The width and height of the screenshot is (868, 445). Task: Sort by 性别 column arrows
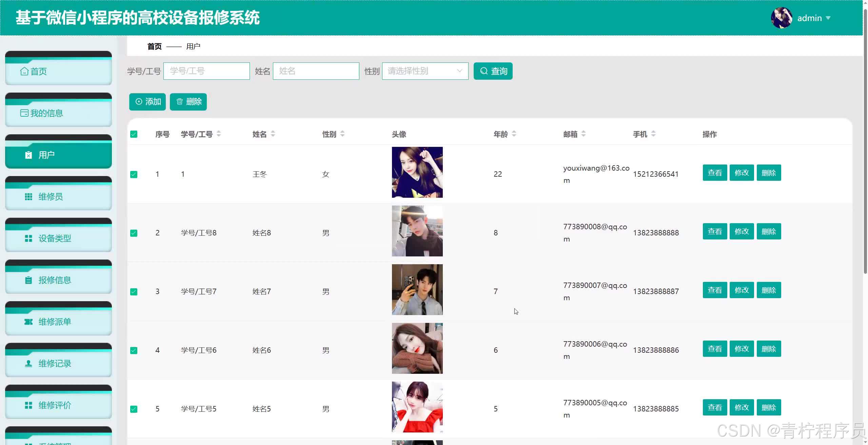[x=342, y=134]
